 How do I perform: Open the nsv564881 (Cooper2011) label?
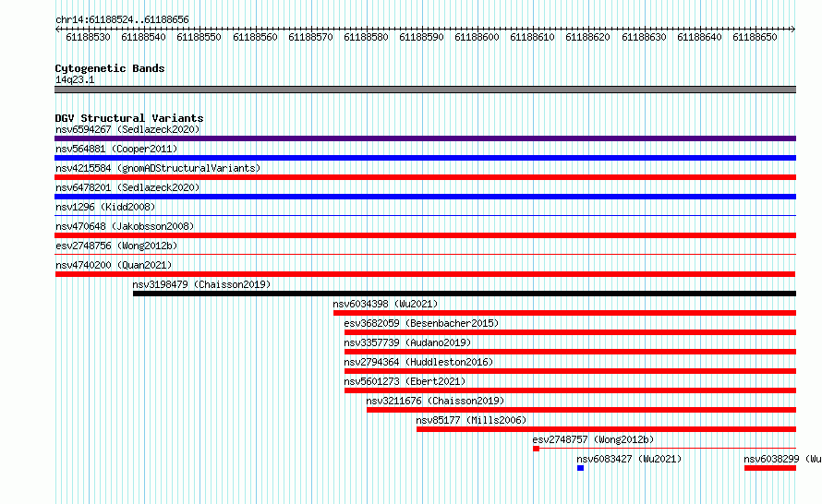click(116, 149)
